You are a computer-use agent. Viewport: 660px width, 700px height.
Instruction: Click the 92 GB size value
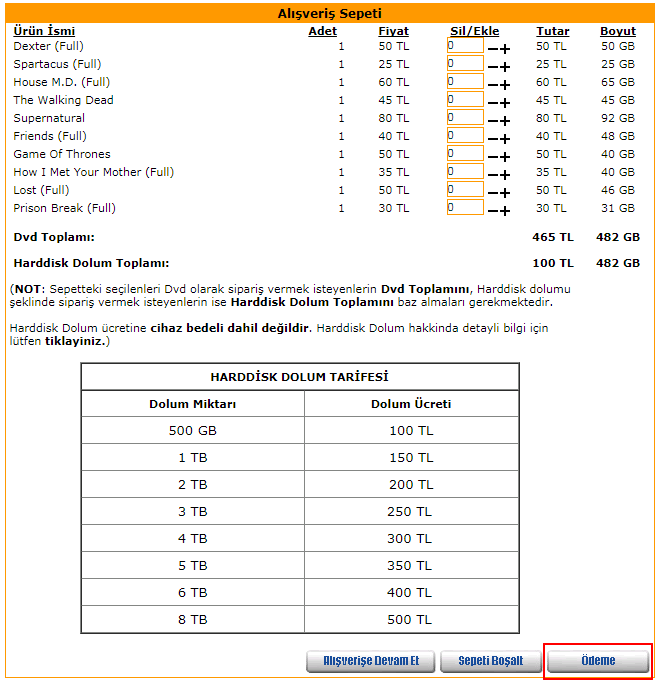(618, 118)
